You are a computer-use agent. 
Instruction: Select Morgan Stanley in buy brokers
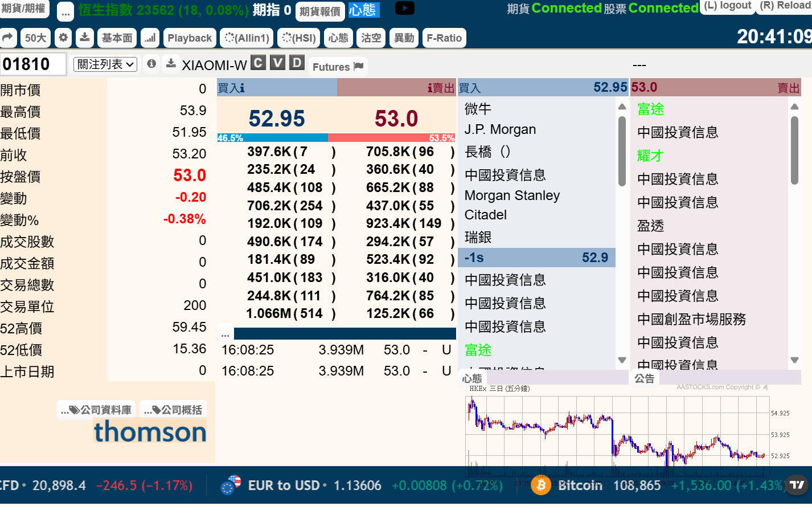click(x=512, y=195)
